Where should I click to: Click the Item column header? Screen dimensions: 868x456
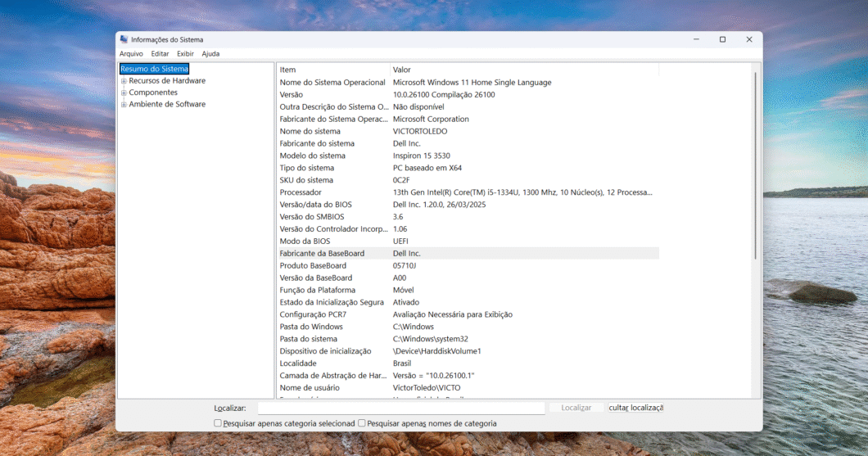(x=333, y=70)
